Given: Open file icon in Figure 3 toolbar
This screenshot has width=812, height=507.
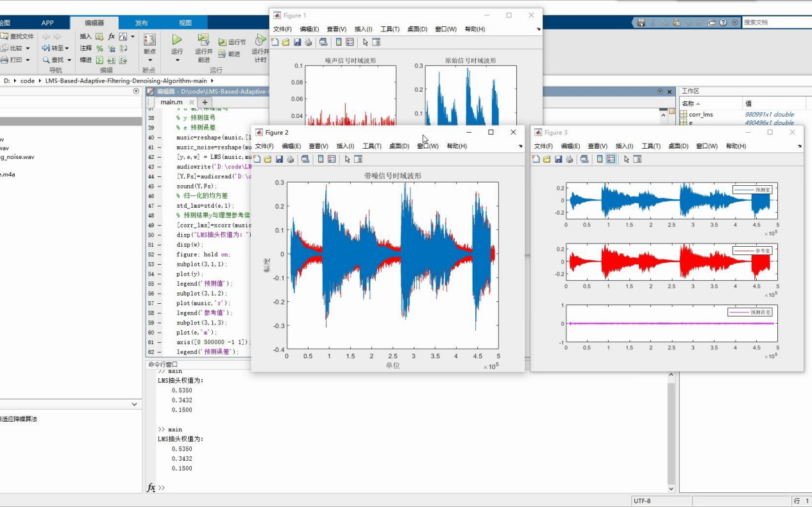Looking at the screenshot, I should pos(546,159).
